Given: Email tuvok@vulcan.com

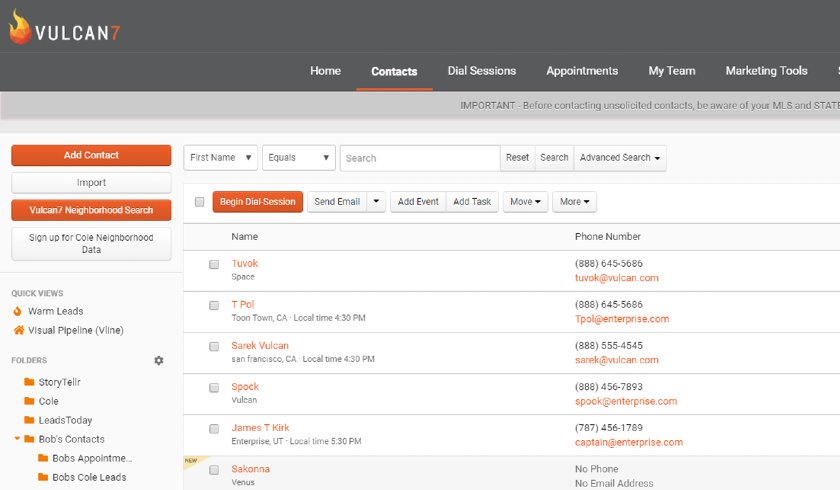Looking at the screenshot, I should (x=617, y=278).
